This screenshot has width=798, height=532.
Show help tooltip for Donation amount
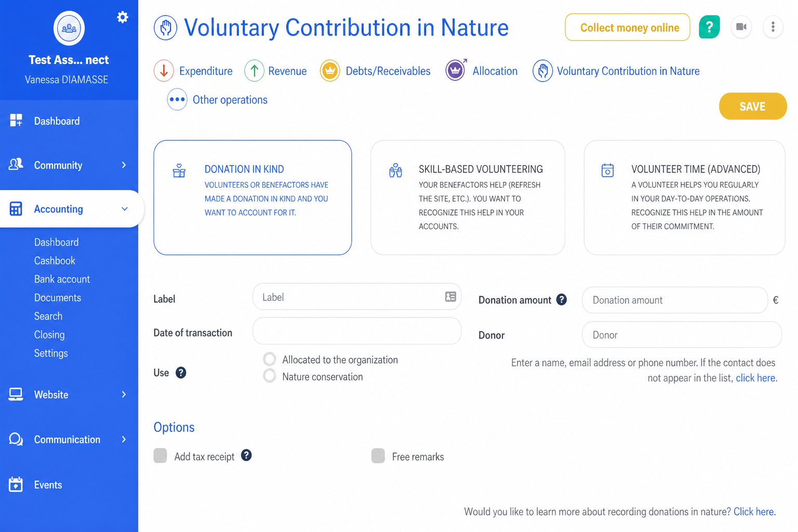click(562, 300)
